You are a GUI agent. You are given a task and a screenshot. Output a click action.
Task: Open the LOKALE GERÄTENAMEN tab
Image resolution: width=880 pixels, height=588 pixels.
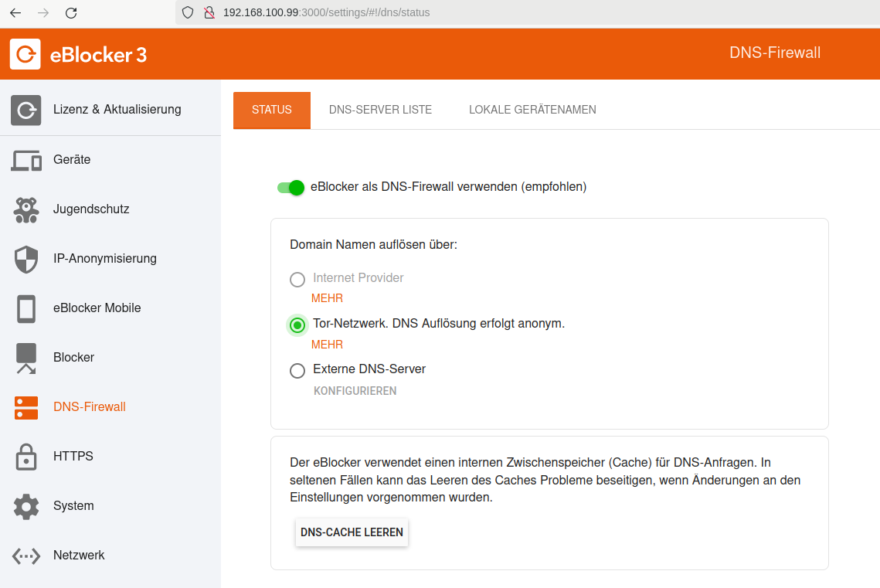pyautogui.click(x=532, y=110)
